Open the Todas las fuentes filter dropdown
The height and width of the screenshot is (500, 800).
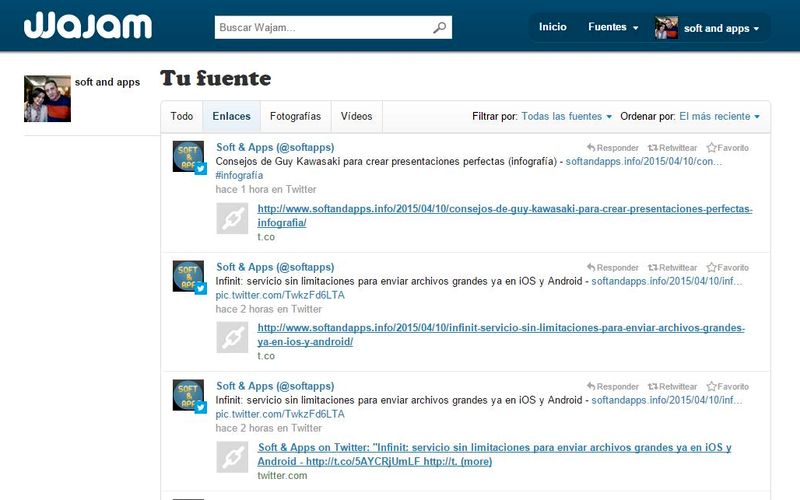coord(566,116)
